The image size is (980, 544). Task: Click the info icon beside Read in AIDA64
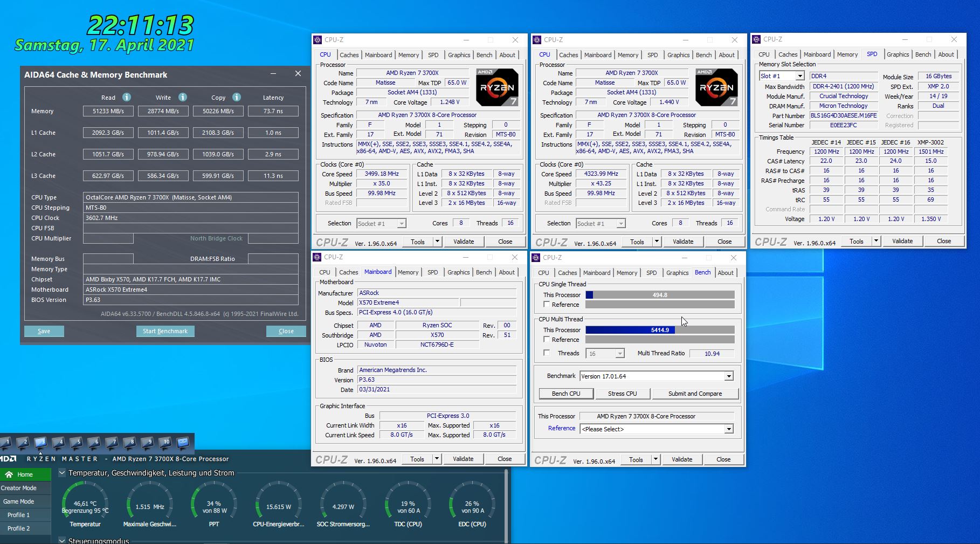click(126, 97)
